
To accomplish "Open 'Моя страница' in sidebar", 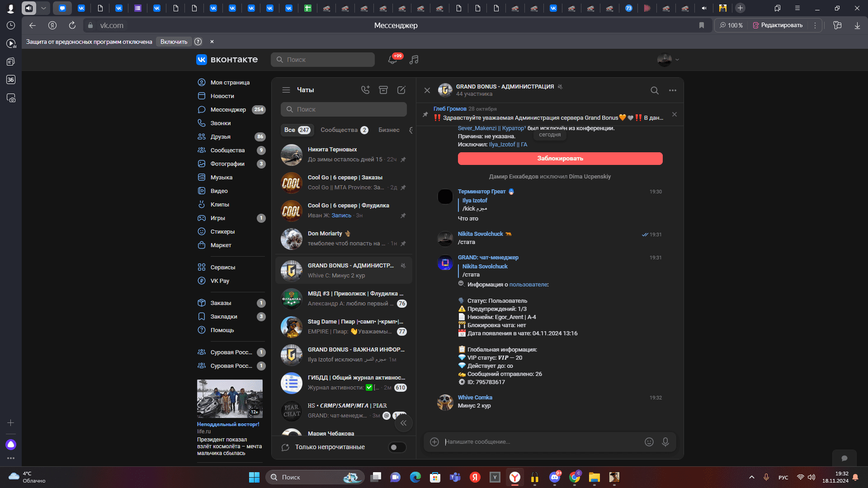I will 231,83.
